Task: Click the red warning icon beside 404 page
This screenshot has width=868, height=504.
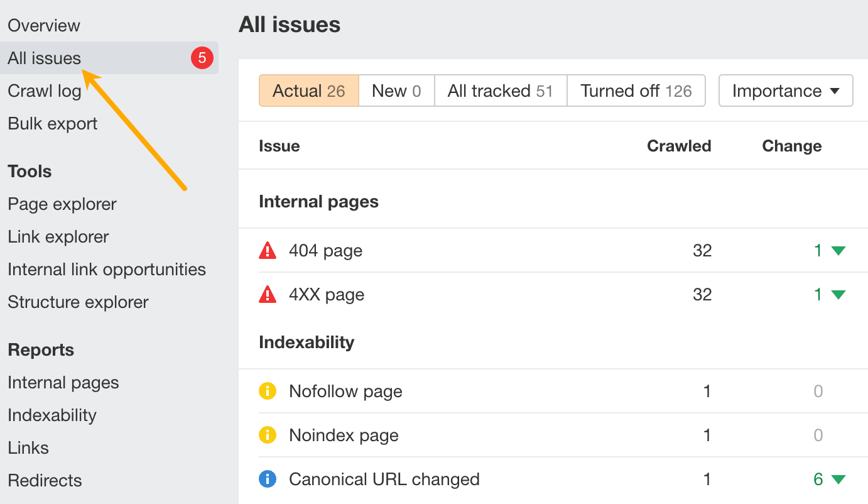Action: pyautogui.click(x=268, y=250)
